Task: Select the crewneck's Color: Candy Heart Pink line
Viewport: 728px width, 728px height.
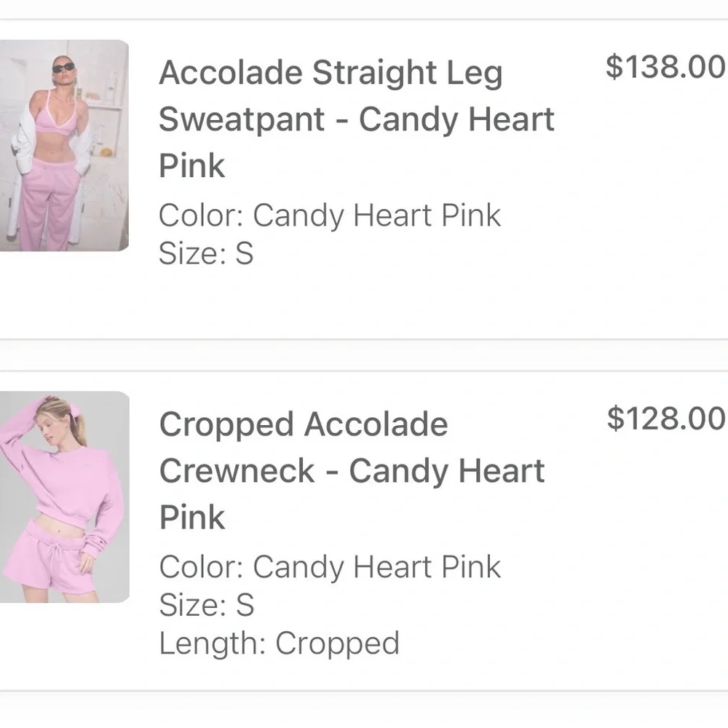Action: [330, 567]
